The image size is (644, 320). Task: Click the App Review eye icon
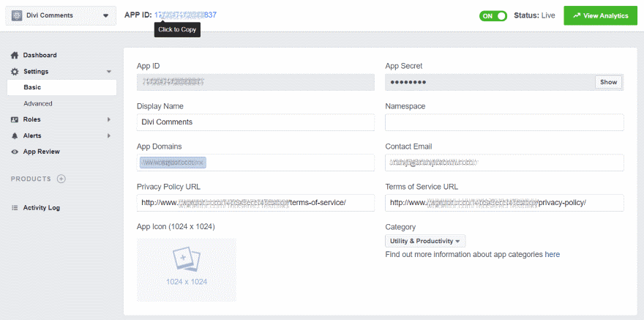pyautogui.click(x=15, y=152)
